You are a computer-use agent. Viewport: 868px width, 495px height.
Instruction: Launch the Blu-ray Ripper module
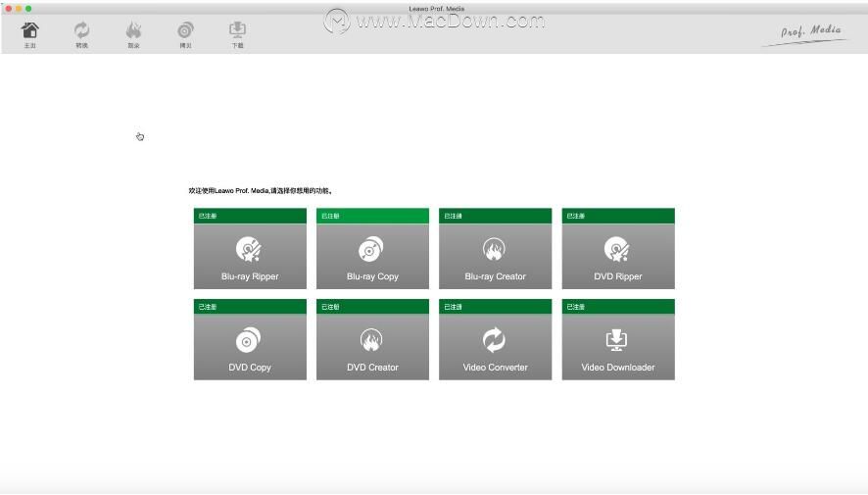pyautogui.click(x=250, y=249)
